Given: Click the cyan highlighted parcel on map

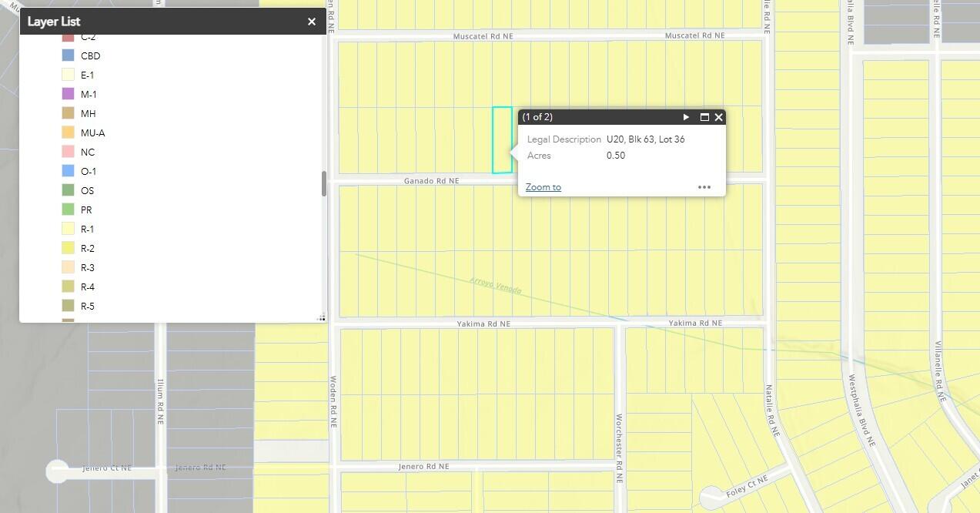Looking at the screenshot, I should point(502,139).
